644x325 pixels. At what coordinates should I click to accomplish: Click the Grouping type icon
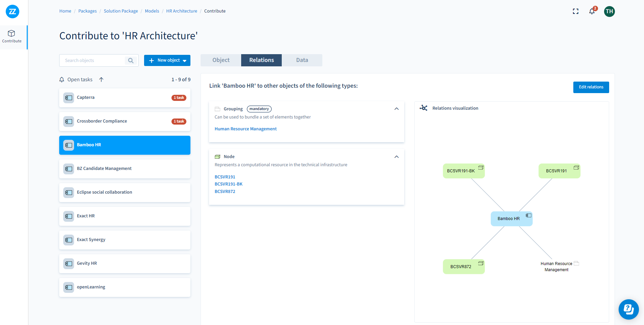[217, 109]
